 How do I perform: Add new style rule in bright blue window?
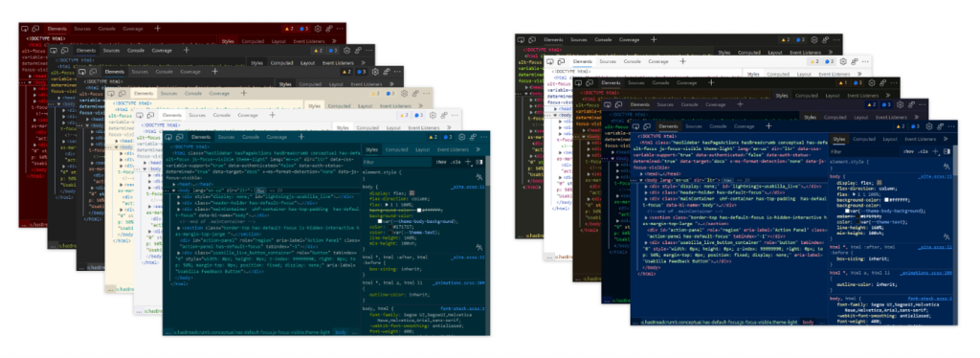coord(936,152)
